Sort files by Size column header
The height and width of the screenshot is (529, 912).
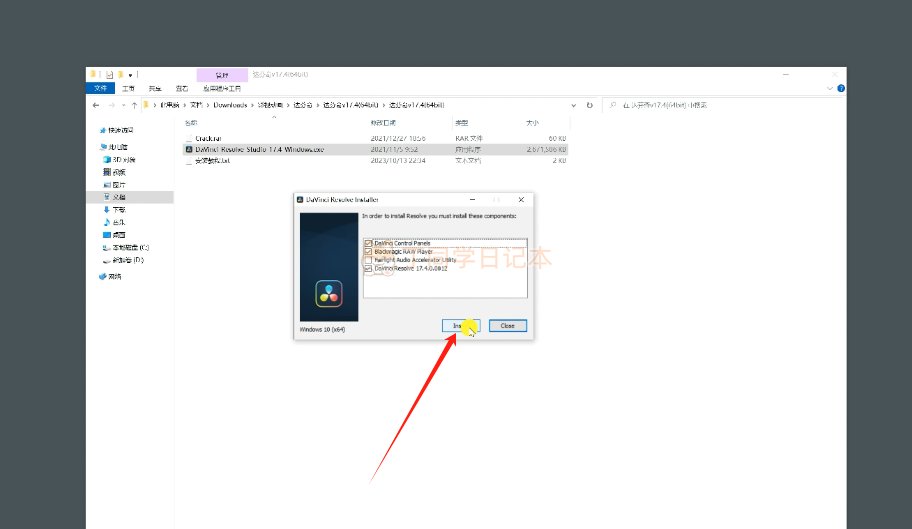(x=532, y=123)
